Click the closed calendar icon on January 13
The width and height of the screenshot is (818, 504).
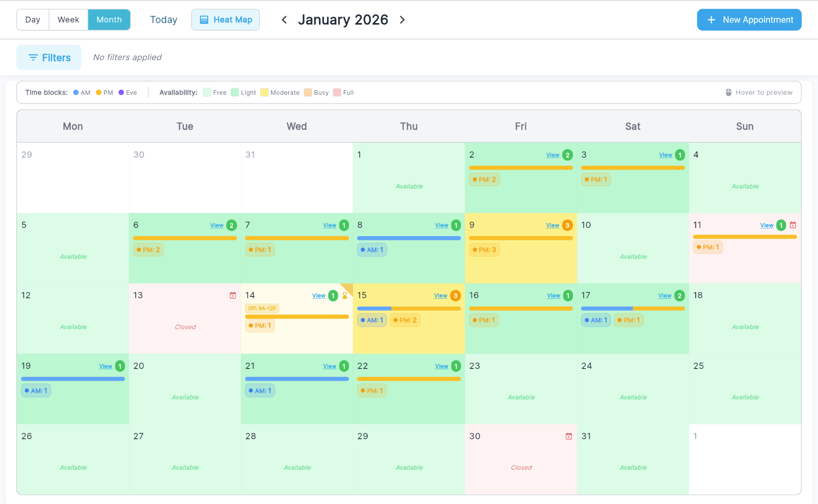233,295
